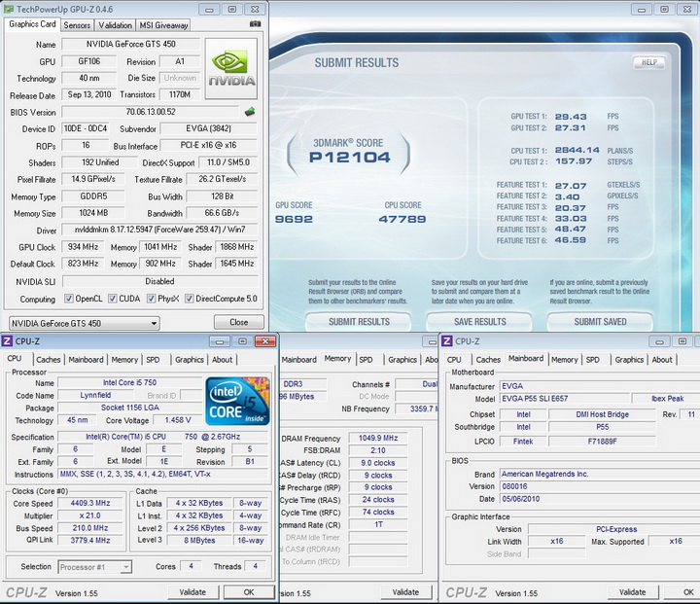Close the left CPU-Z window
Image resolution: width=700 pixels, height=604 pixels.
tap(265, 341)
